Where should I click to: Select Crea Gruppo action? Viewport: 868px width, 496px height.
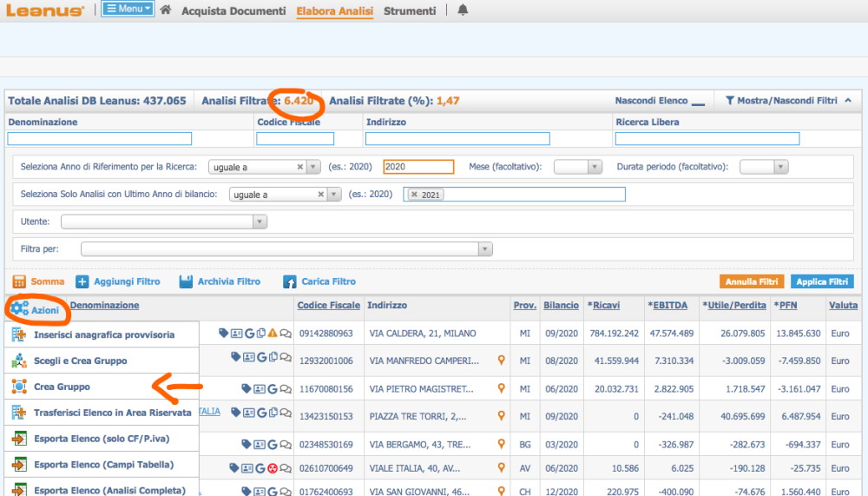coord(102,387)
